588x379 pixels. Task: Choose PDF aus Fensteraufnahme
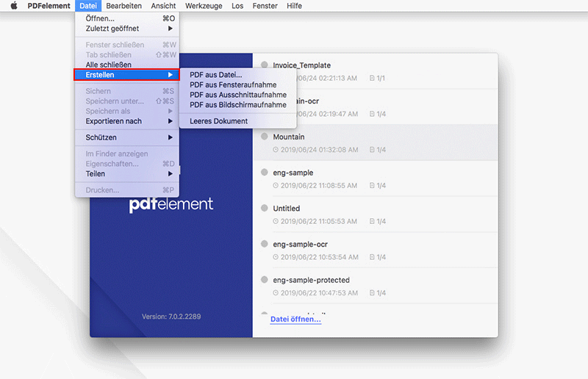coord(237,84)
